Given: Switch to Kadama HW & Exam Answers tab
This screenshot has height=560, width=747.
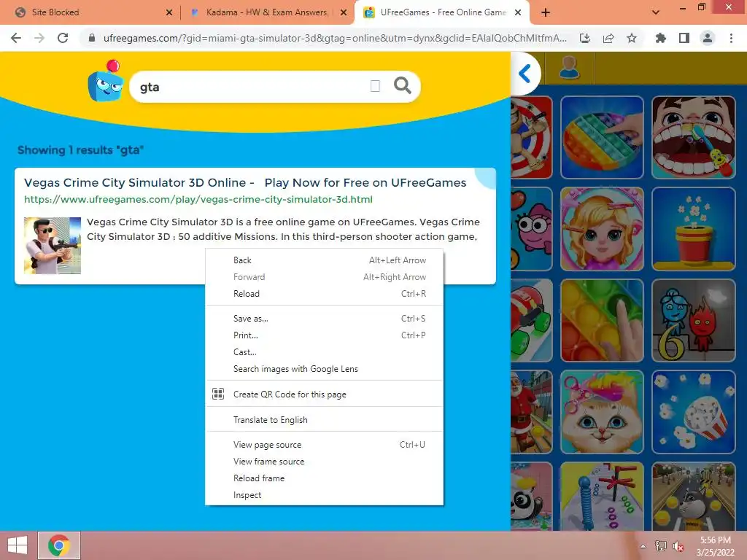Looking at the screenshot, I should pos(266,12).
